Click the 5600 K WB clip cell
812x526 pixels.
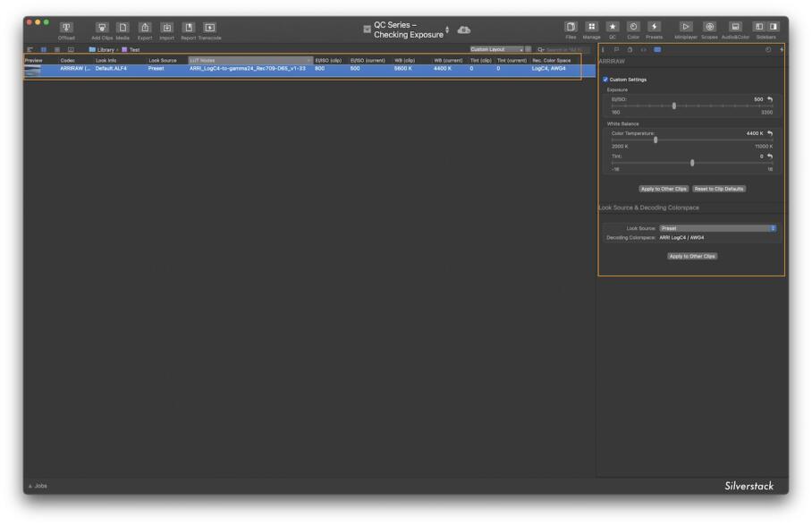[x=403, y=68]
